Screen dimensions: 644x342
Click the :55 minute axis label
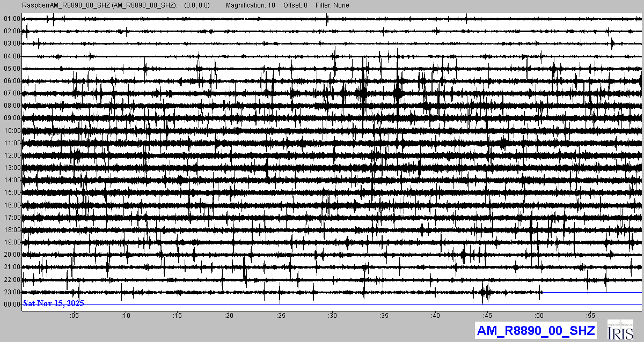590,316
